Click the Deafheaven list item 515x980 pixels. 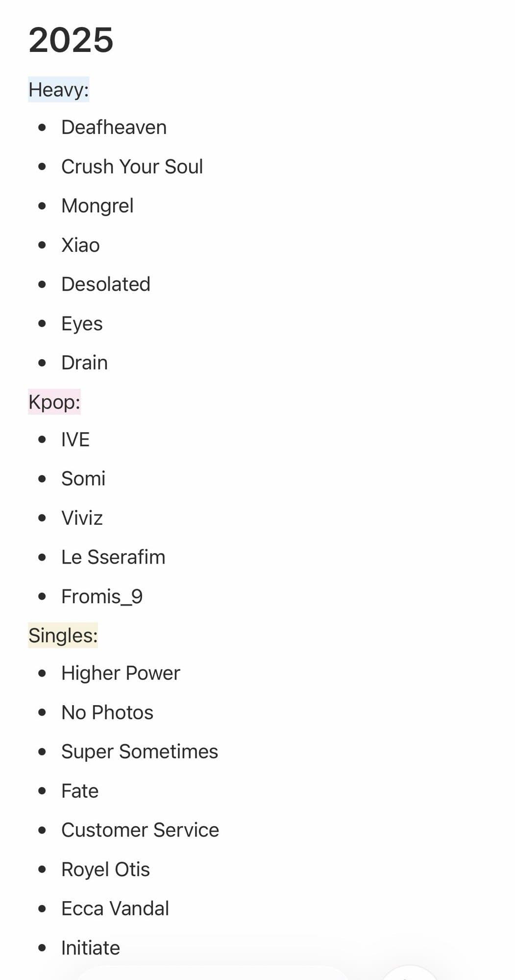point(114,127)
